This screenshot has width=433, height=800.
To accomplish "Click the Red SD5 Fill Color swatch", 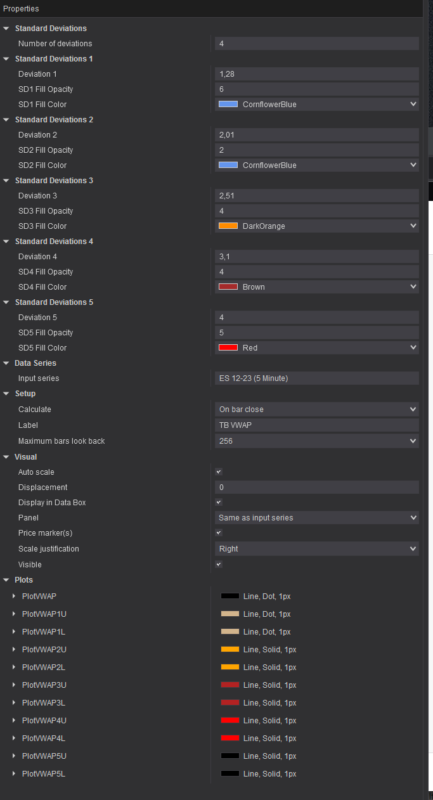I will [x=228, y=347].
